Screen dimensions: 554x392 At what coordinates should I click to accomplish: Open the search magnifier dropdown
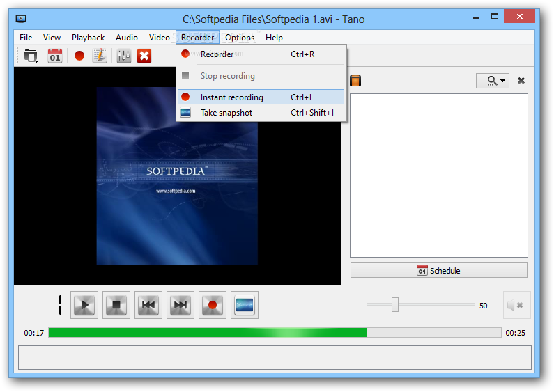493,81
